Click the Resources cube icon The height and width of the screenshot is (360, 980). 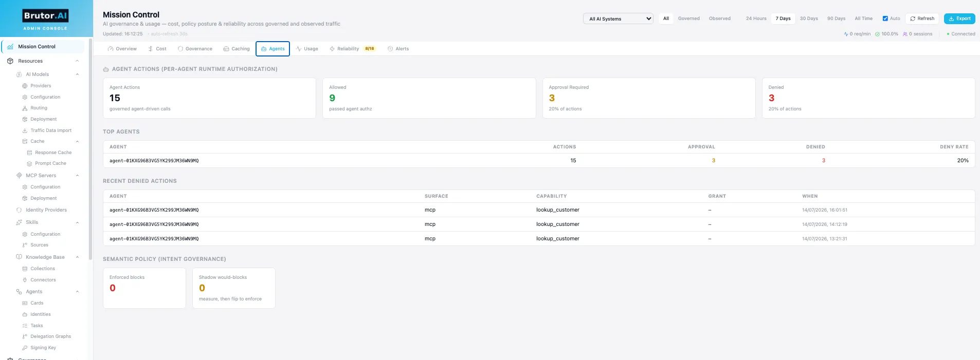coord(10,61)
